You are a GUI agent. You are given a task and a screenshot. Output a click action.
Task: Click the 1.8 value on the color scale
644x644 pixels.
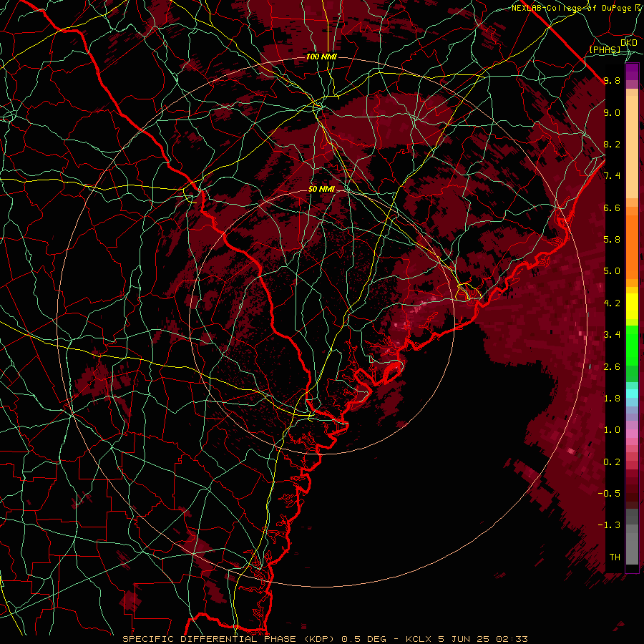point(612,399)
